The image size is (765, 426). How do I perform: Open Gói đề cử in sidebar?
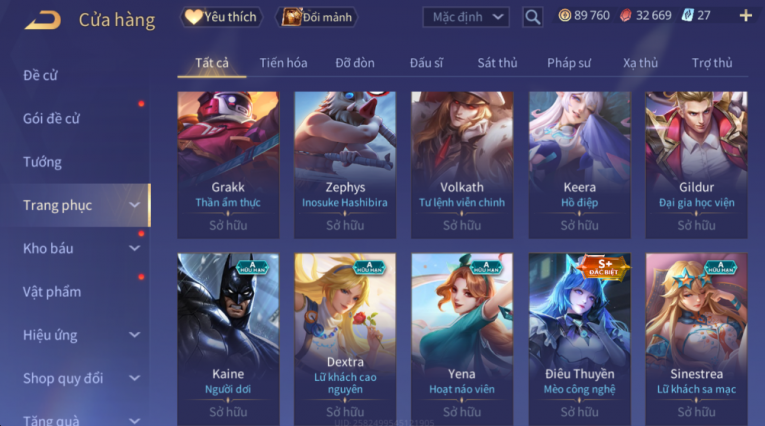click(51, 119)
